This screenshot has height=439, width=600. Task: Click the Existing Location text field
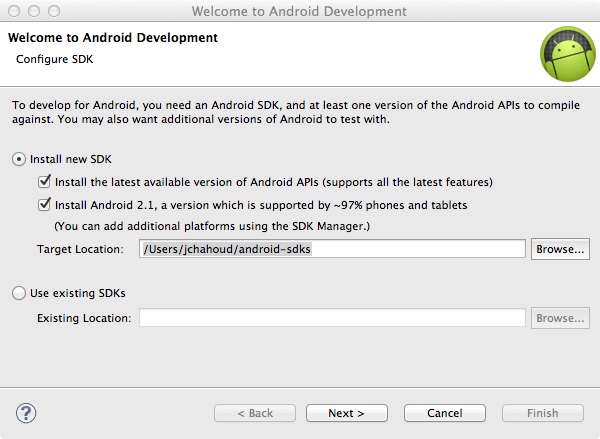coord(332,318)
